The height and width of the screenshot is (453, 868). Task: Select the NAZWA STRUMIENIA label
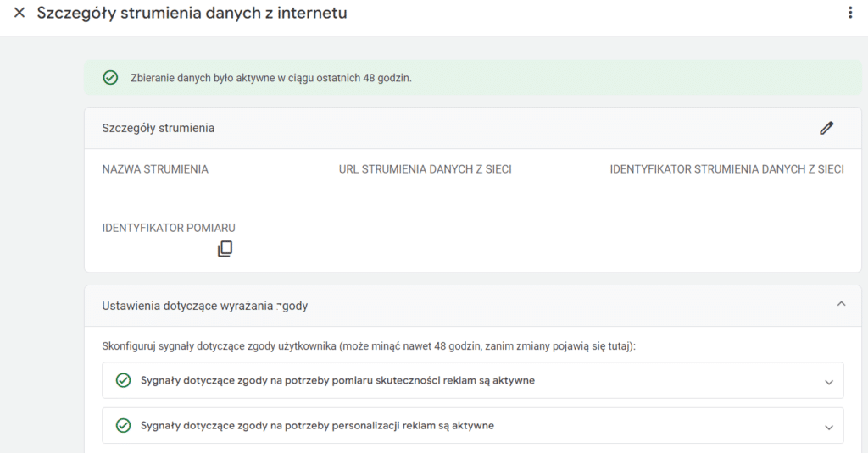point(155,169)
